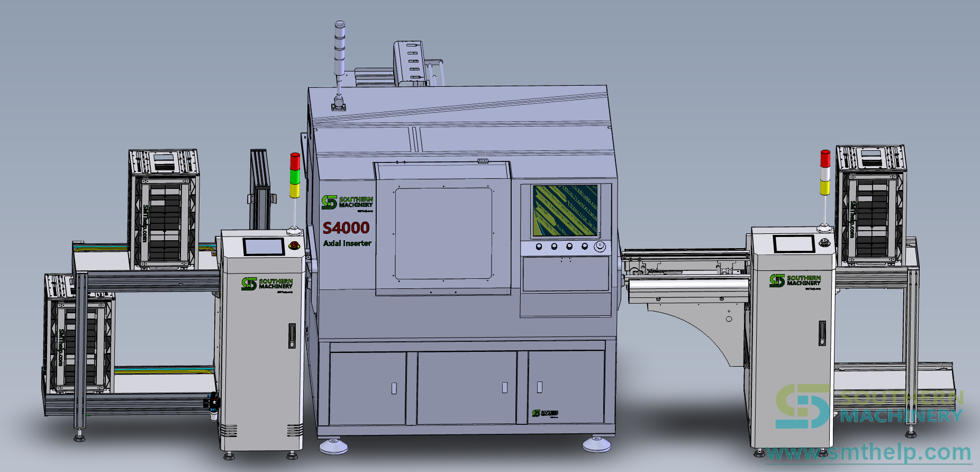Image resolution: width=980 pixels, height=472 pixels.
Task: Click Southern Machinery logo on right unloader cabinet
Action: [795, 280]
